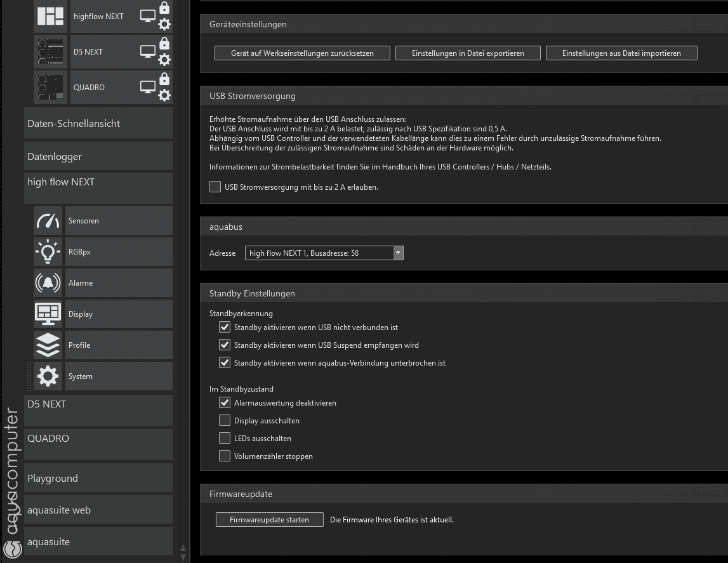Toggle standby when USB Suspend empfangen wird
728x563 pixels.
225,345
